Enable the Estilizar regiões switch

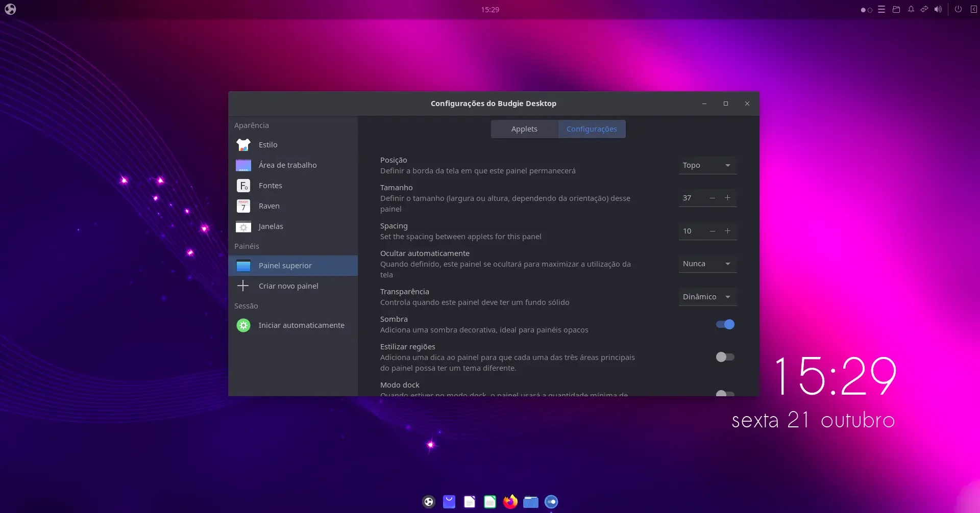(725, 357)
